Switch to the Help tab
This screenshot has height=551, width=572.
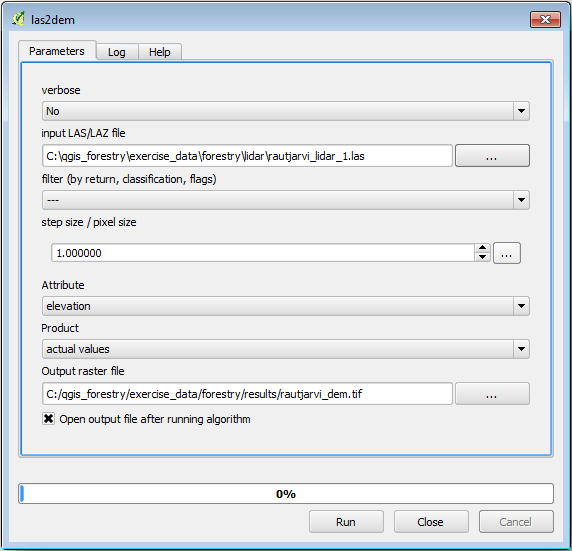pos(159,52)
